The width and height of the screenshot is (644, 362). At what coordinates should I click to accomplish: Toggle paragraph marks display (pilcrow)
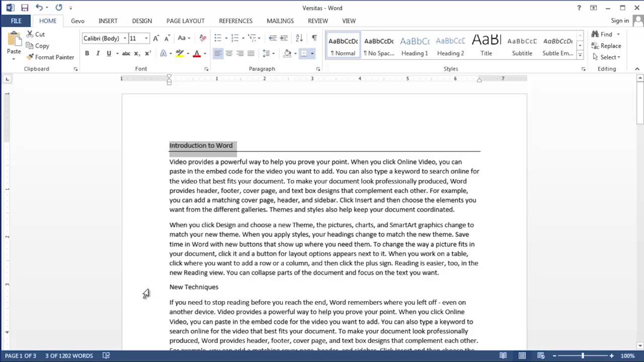[x=314, y=38]
